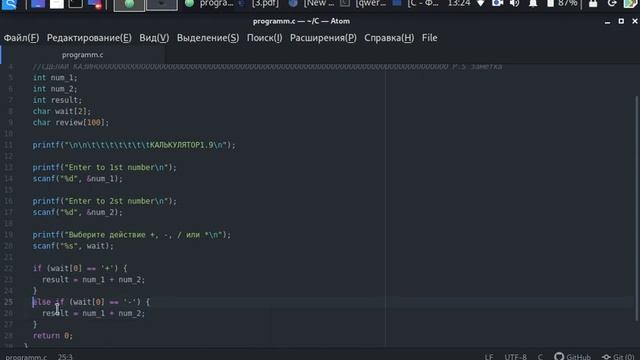Open the battery 87% indicator
The image size is (640, 360).
(562, 4)
